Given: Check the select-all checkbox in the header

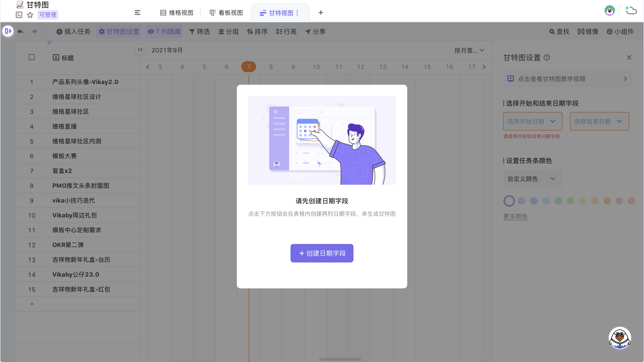Looking at the screenshot, I should pyautogui.click(x=32, y=57).
